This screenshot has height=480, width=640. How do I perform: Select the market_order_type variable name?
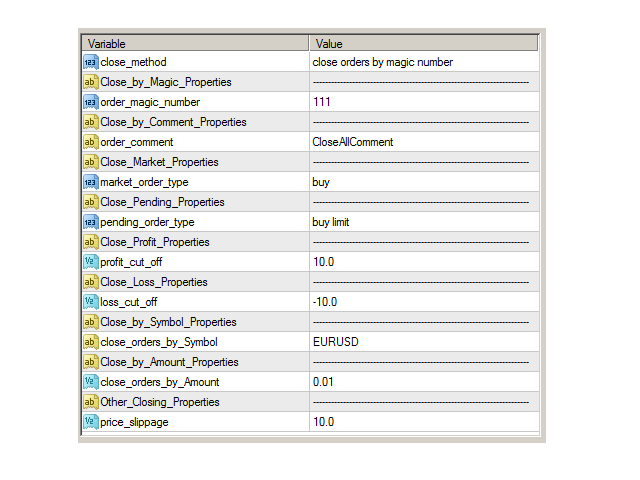coord(144,182)
